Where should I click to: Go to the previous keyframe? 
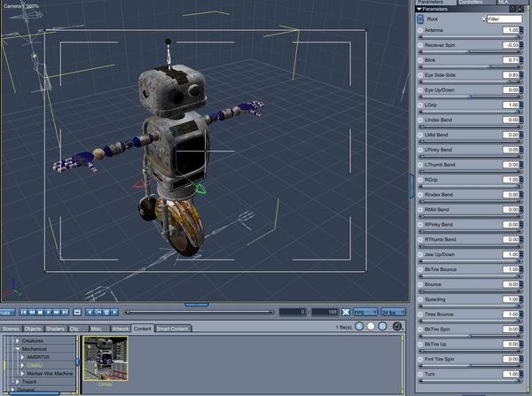tap(90, 312)
